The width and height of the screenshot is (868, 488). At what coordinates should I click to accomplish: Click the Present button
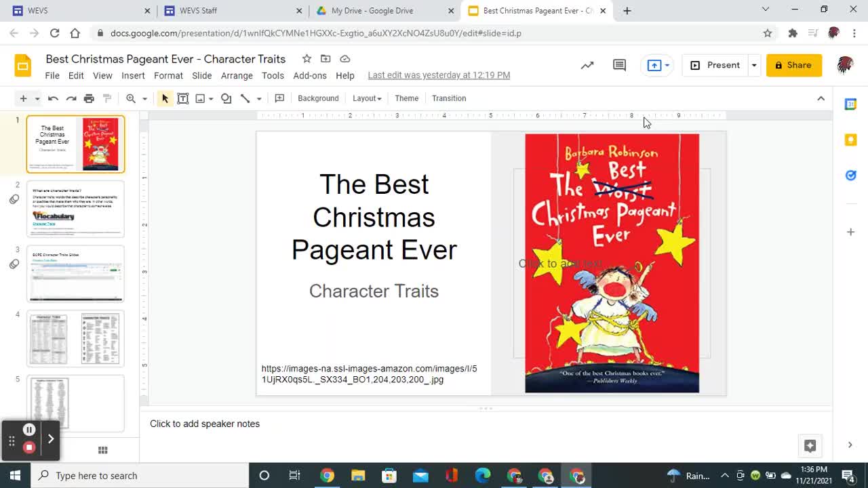coord(715,65)
